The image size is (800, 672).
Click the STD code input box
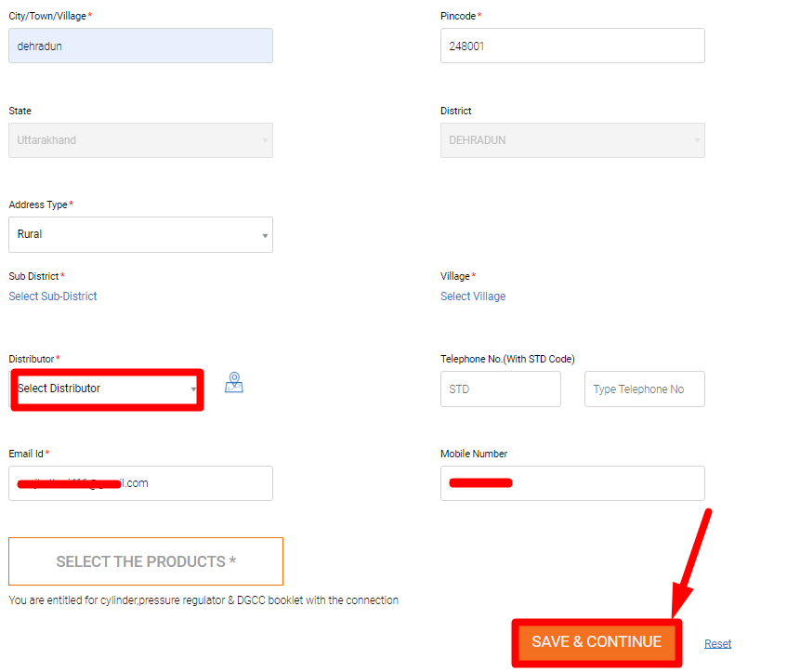pos(500,389)
